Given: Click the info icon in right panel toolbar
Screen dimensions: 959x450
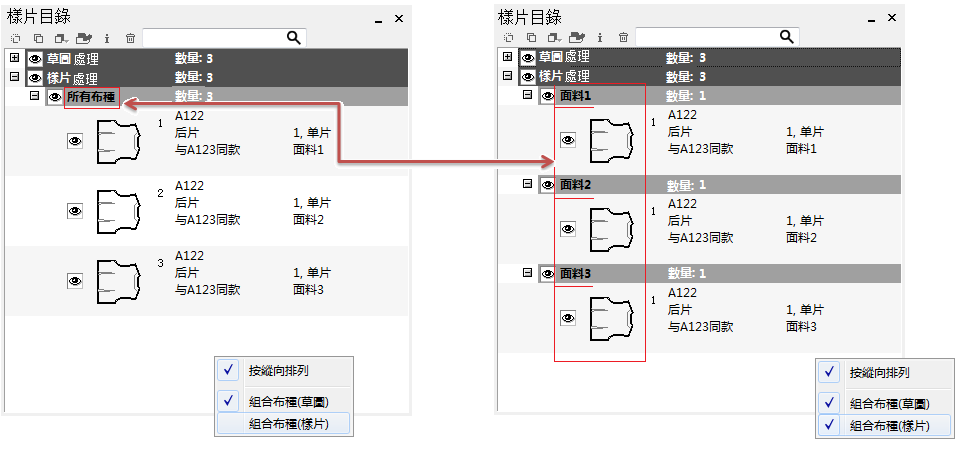Looking at the screenshot, I should tap(599, 37).
